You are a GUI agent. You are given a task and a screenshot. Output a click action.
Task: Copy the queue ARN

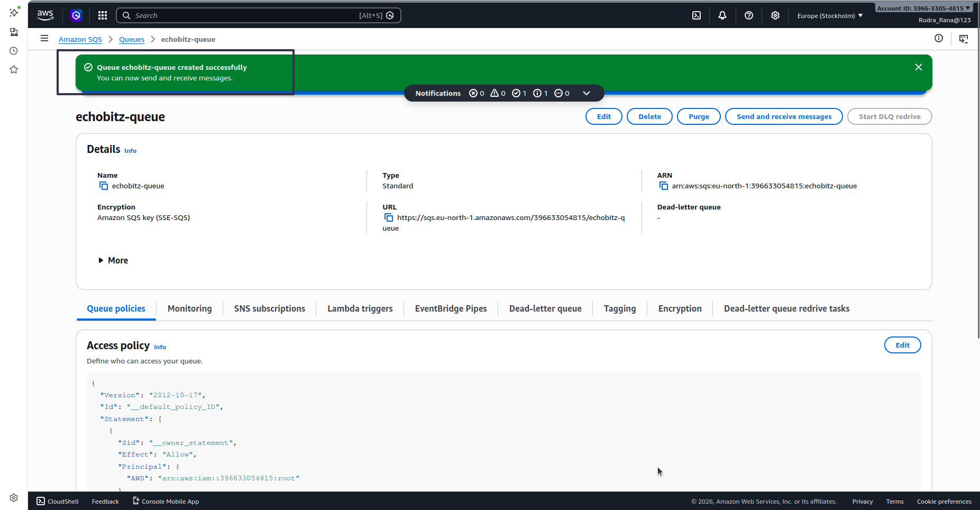[x=664, y=186]
